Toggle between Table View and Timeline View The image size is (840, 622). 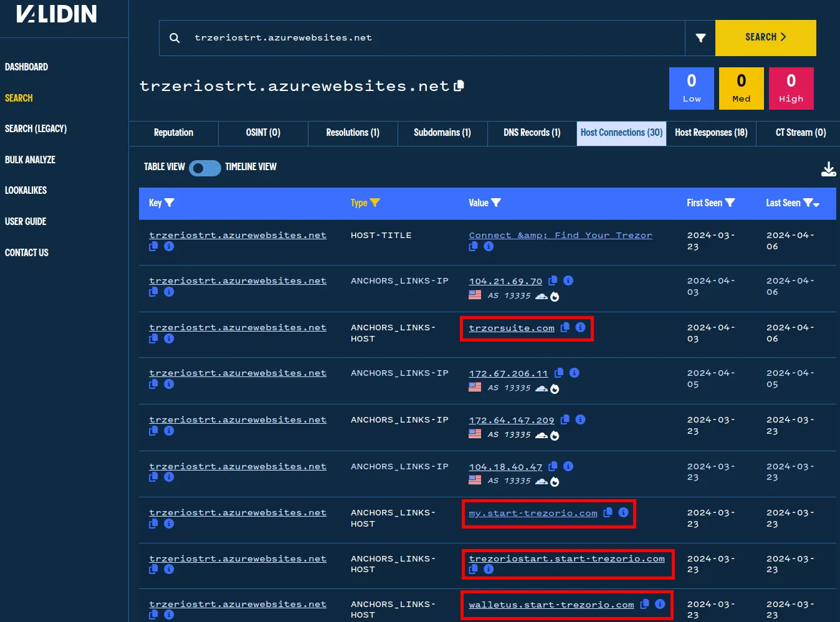pyautogui.click(x=205, y=168)
